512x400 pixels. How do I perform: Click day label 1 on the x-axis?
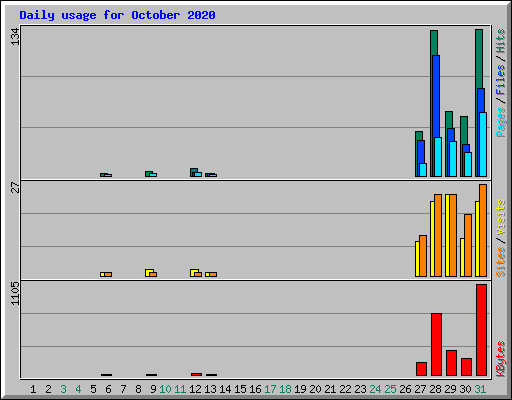click(33, 389)
